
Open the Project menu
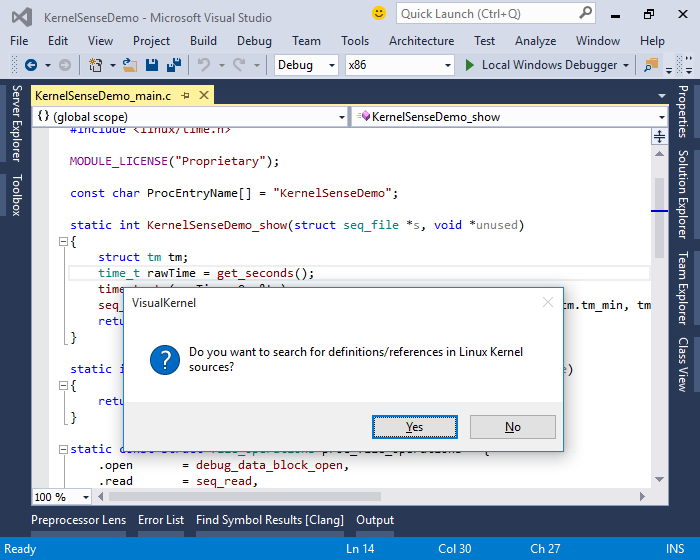151,41
